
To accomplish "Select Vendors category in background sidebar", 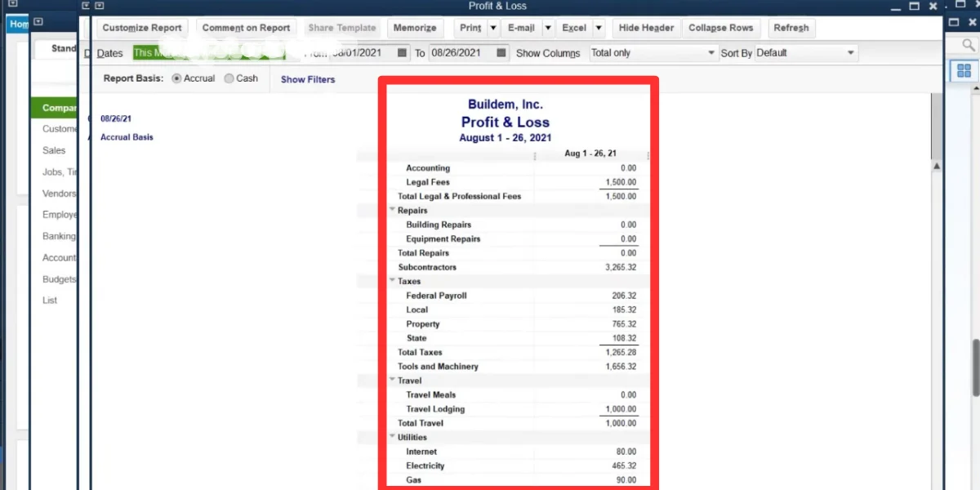I will (x=60, y=194).
